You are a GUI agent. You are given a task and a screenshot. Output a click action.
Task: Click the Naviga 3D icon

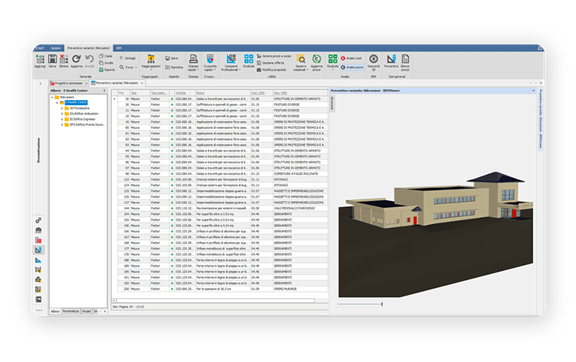pos(374,62)
